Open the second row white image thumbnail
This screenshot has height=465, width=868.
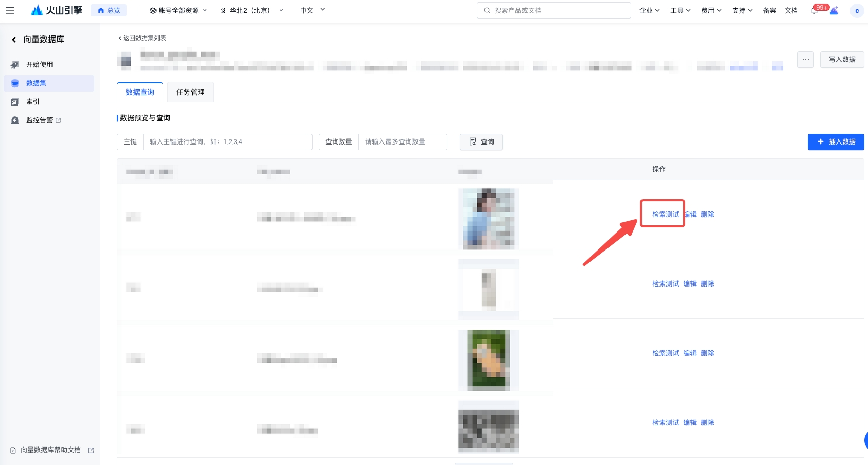coord(489,290)
